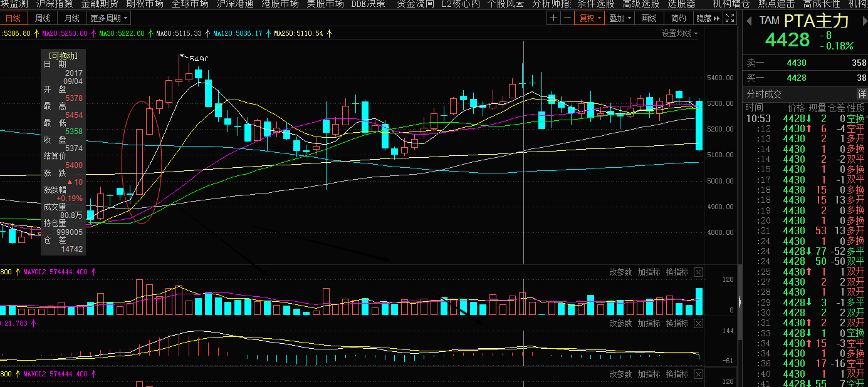Image resolution: width=868 pixels, height=387 pixels.
Task: Open 港股市场 menu
Action: pyautogui.click(x=280, y=4)
